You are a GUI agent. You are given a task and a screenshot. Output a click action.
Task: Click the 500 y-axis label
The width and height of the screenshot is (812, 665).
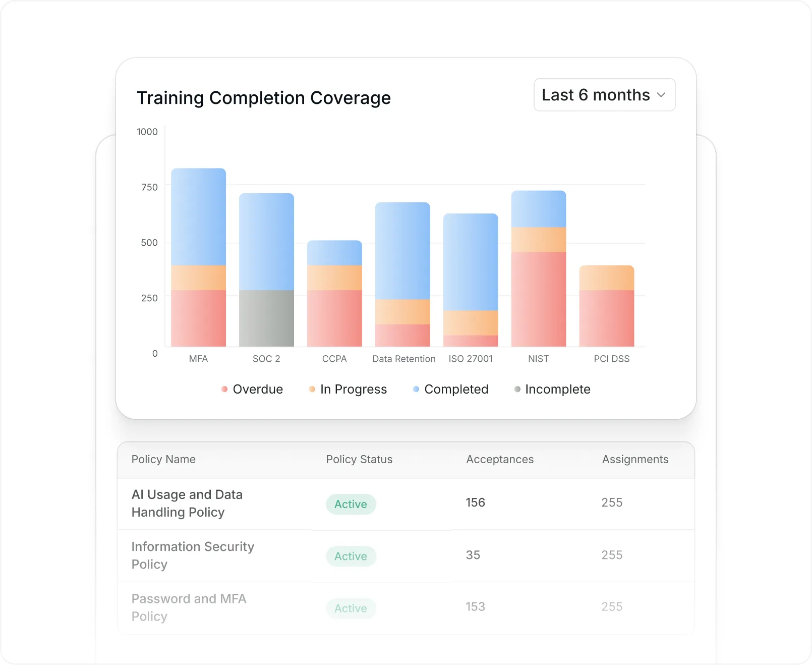pyautogui.click(x=149, y=243)
